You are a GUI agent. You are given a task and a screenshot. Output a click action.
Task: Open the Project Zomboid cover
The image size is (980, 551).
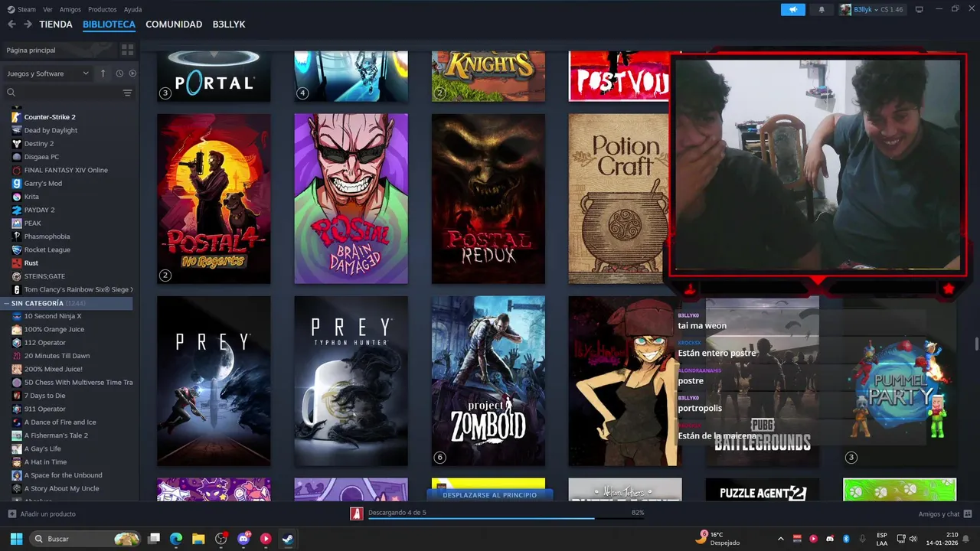coord(488,381)
